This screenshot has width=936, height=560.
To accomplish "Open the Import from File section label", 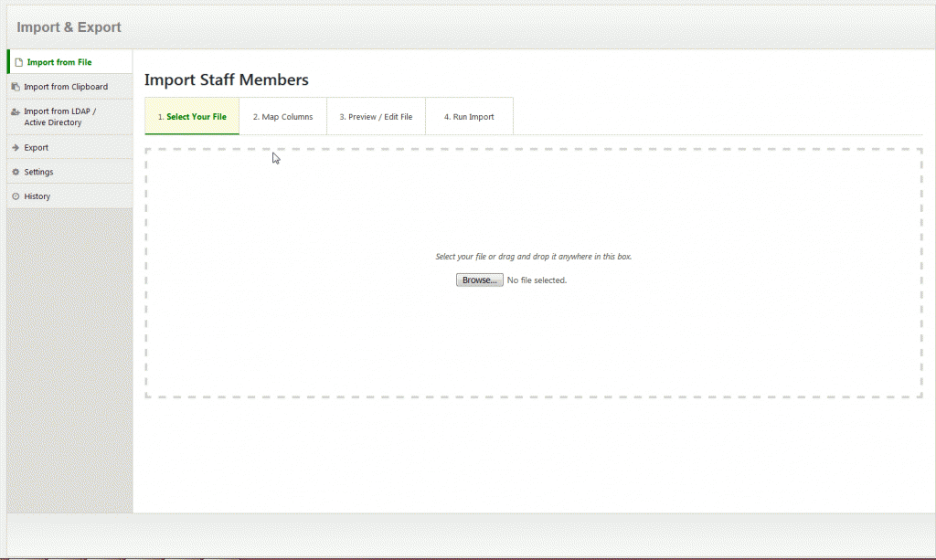I will tap(59, 62).
